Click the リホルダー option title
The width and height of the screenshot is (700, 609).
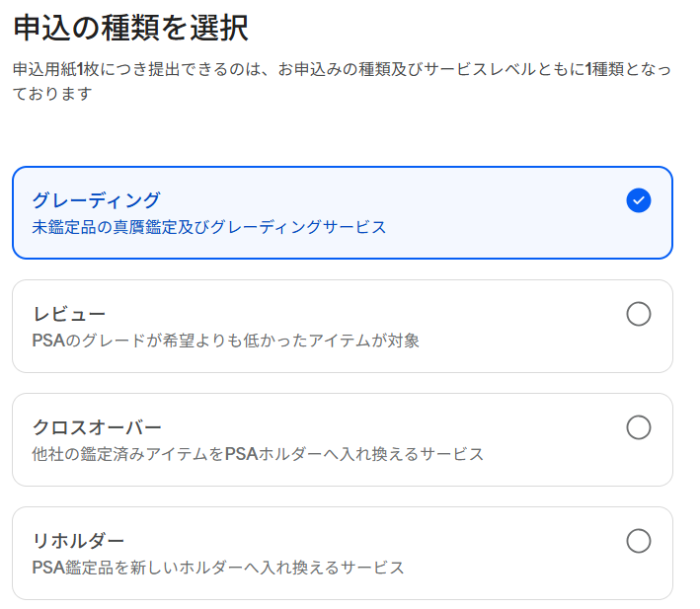78,541
